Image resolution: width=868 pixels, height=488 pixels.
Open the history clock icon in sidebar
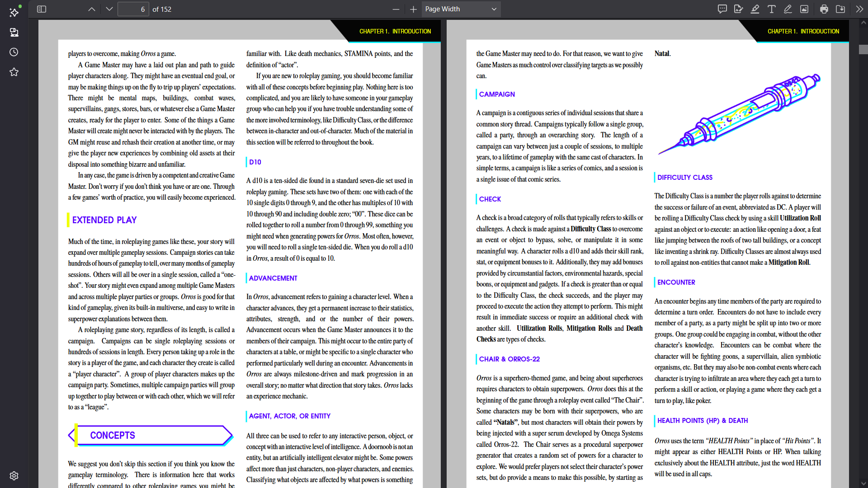(14, 52)
